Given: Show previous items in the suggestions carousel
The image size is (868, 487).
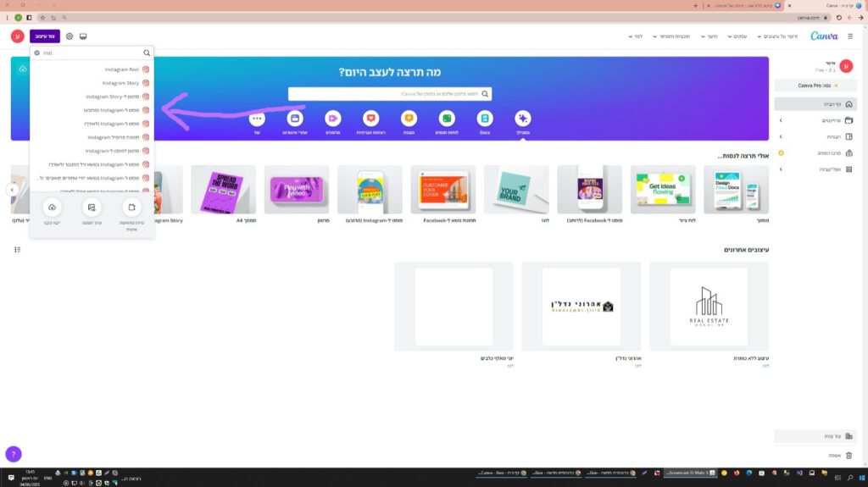Looking at the screenshot, I should [x=12, y=190].
